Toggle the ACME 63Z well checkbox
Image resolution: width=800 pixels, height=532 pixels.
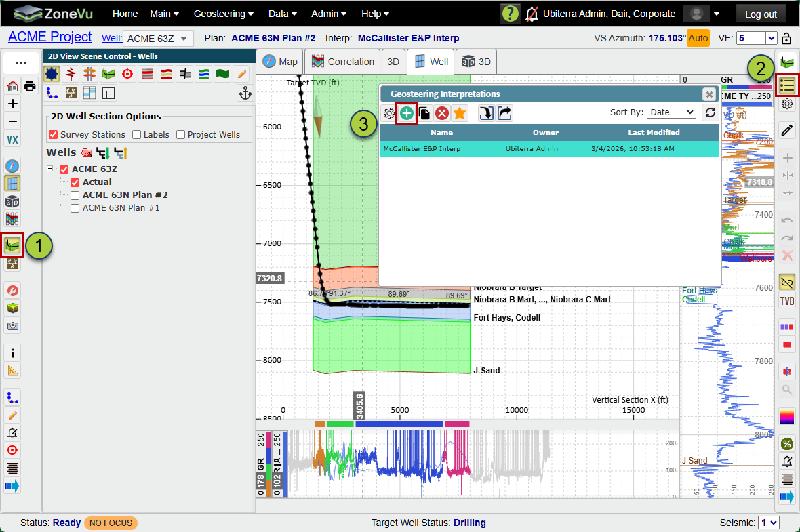(x=64, y=169)
